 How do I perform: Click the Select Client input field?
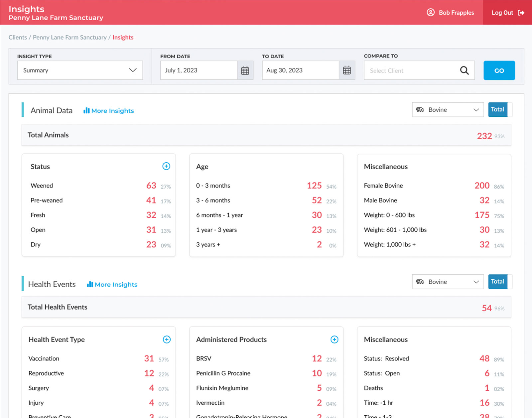click(x=411, y=70)
